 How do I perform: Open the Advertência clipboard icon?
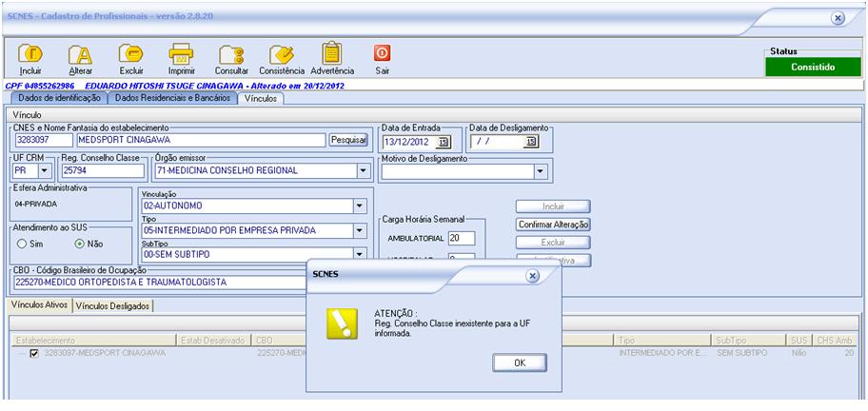point(331,54)
